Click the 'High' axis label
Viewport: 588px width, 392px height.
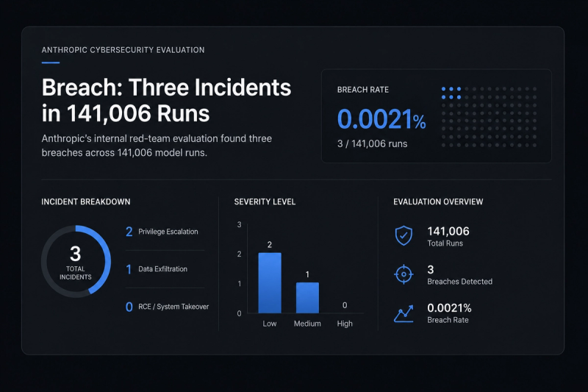[x=345, y=324]
